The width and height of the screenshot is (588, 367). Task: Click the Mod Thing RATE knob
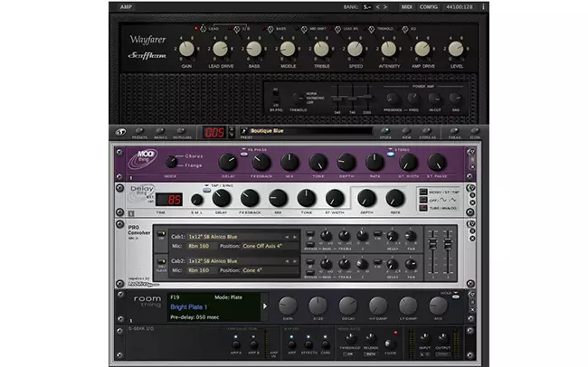click(x=375, y=163)
